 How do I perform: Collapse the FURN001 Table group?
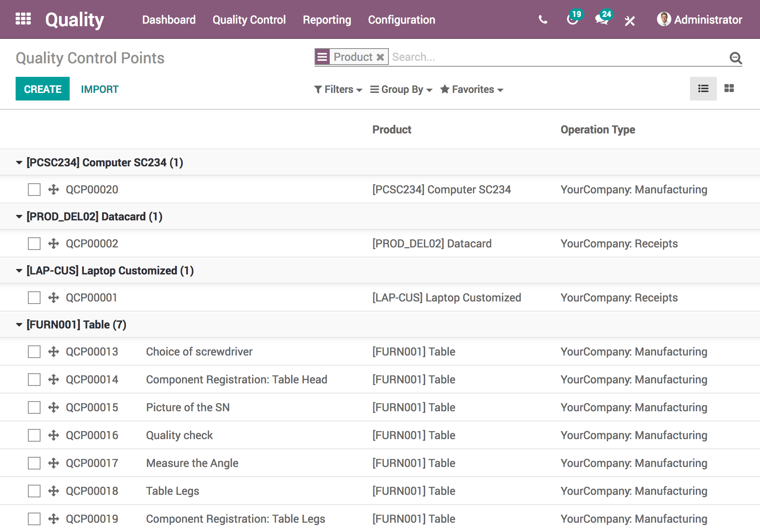tap(19, 324)
